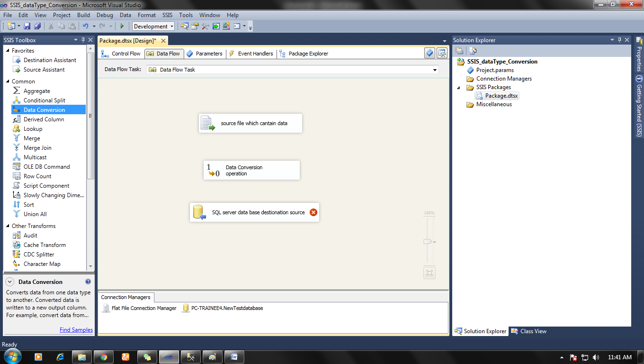
Task: Open the Data Flow Task dropdown
Action: (x=435, y=70)
